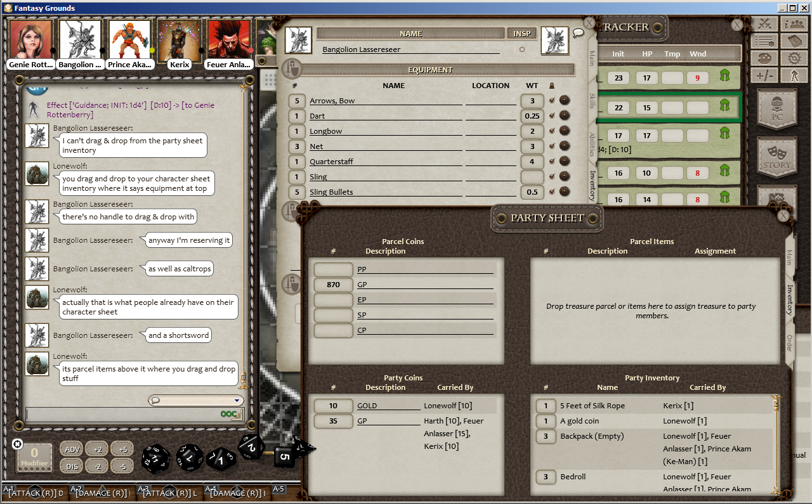Viewport: 812px width, 504px height.
Task: Toggle the Inspiration radio under INSP
Action: (522, 49)
